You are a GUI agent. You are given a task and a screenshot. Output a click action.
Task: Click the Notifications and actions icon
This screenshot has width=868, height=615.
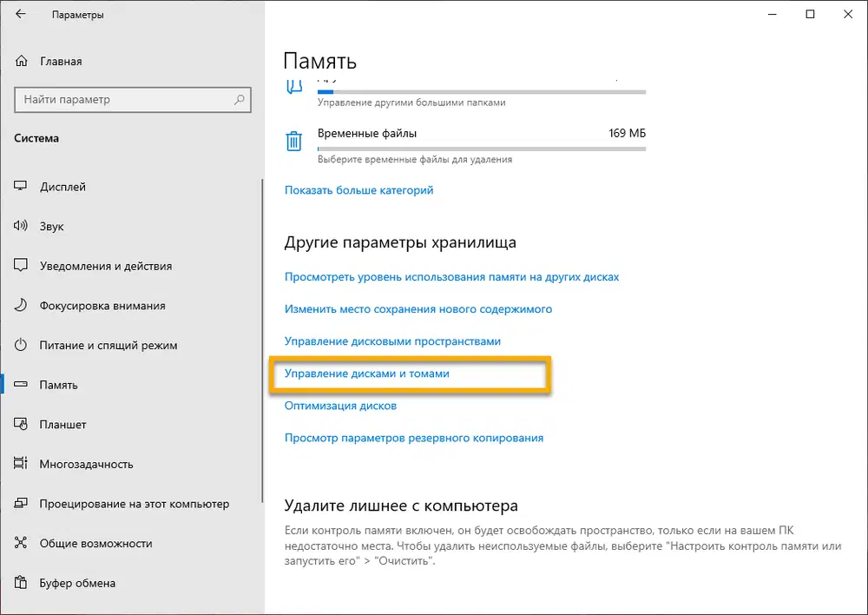click(22, 267)
